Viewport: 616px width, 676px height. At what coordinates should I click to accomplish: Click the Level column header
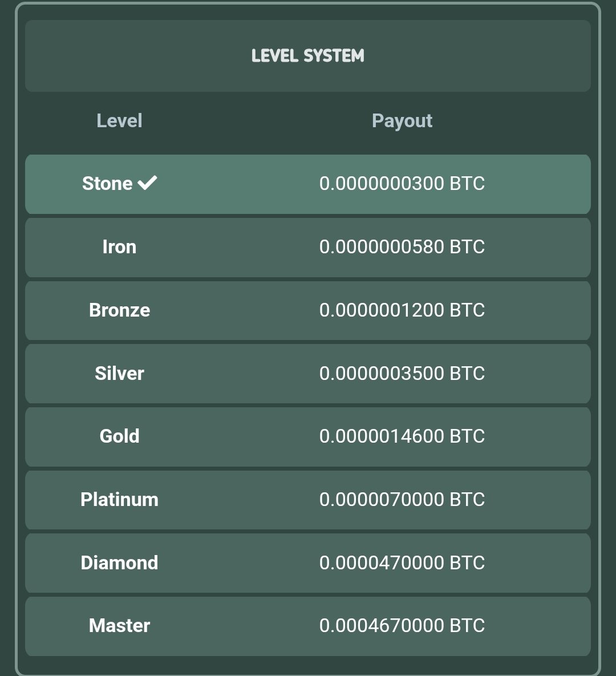click(119, 121)
